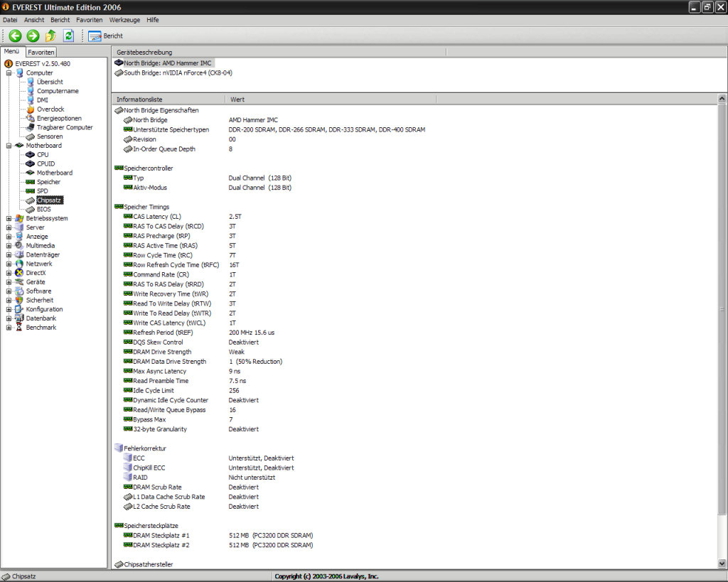This screenshot has height=582, width=728.
Task: Select the Energieoptionen icon
Action: click(x=31, y=119)
